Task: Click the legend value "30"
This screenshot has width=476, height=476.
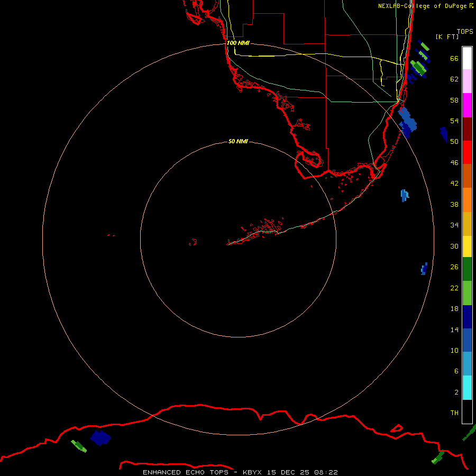Action: pos(454,246)
